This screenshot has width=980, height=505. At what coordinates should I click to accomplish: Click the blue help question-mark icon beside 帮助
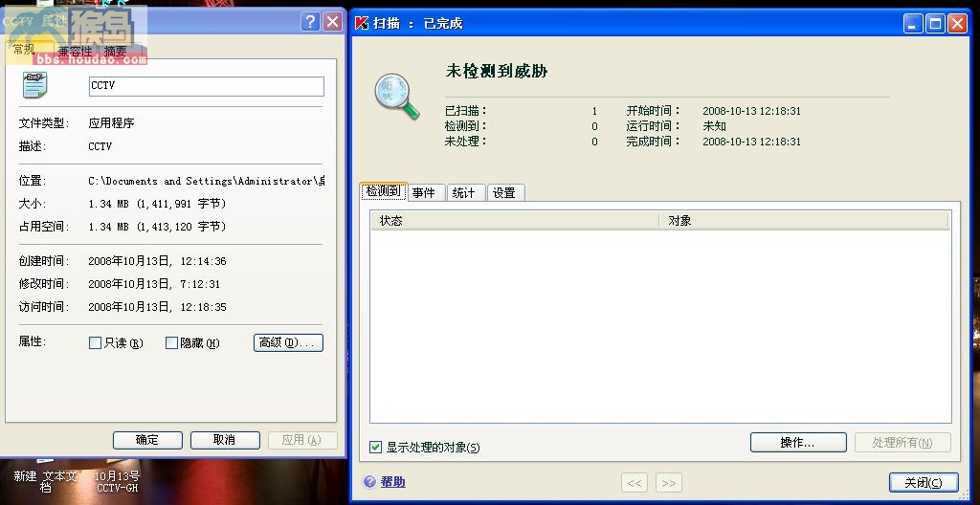[x=370, y=482]
